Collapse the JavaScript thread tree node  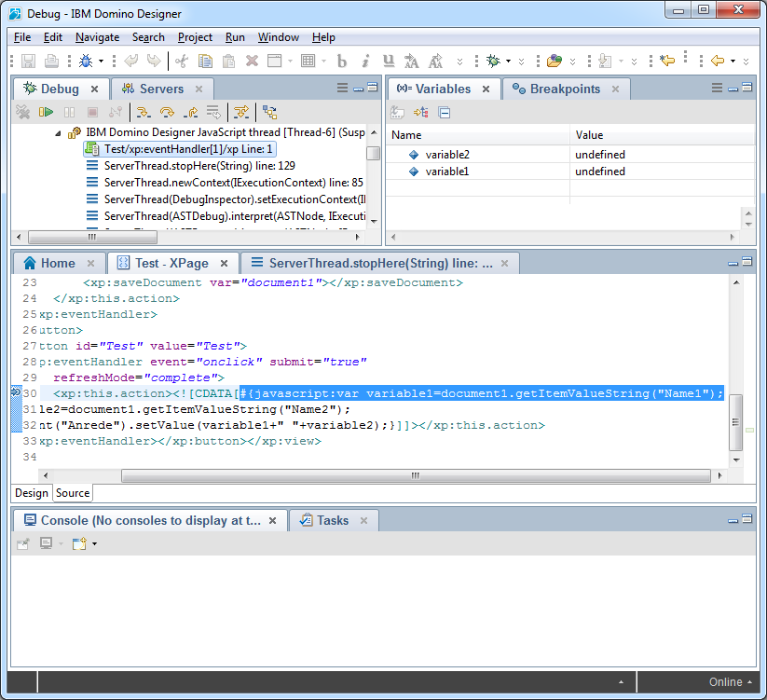(x=58, y=133)
